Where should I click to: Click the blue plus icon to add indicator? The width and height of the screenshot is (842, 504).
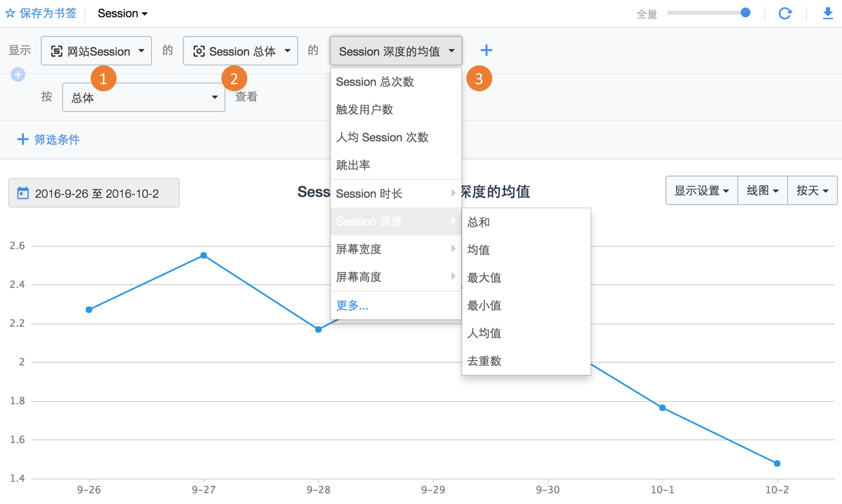tap(486, 51)
